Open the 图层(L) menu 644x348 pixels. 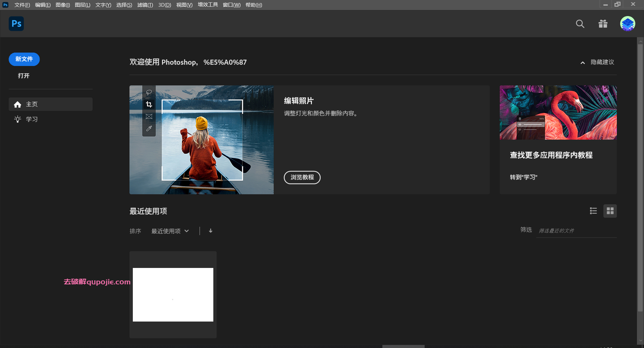tap(83, 5)
